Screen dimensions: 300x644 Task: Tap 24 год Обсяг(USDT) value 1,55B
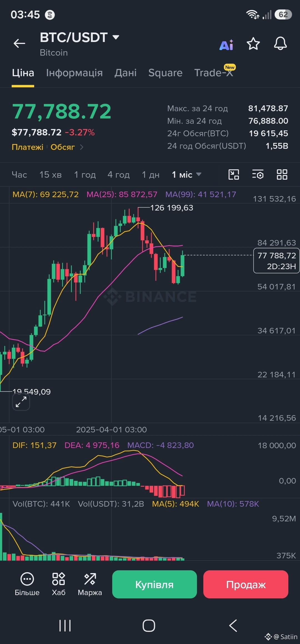[x=277, y=146]
